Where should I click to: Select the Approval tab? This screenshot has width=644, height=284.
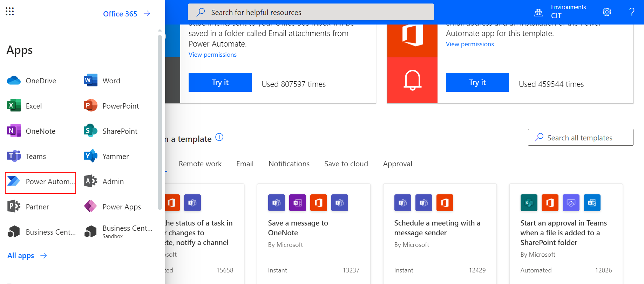[398, 164]
